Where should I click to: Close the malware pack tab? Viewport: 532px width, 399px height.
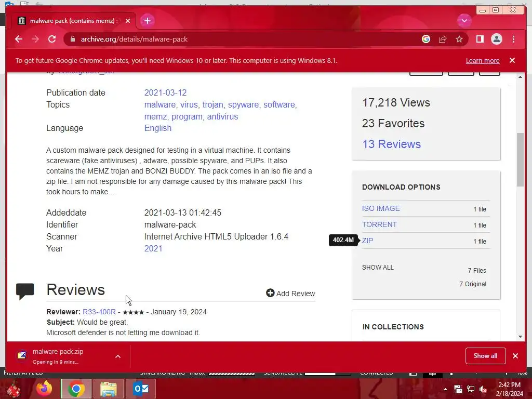click(x=128, y=21)
